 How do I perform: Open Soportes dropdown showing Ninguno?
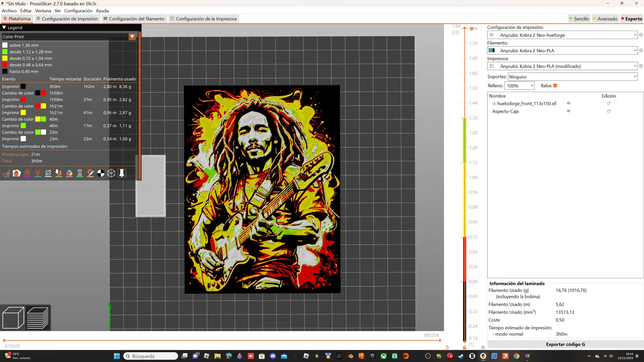point(573,77)
